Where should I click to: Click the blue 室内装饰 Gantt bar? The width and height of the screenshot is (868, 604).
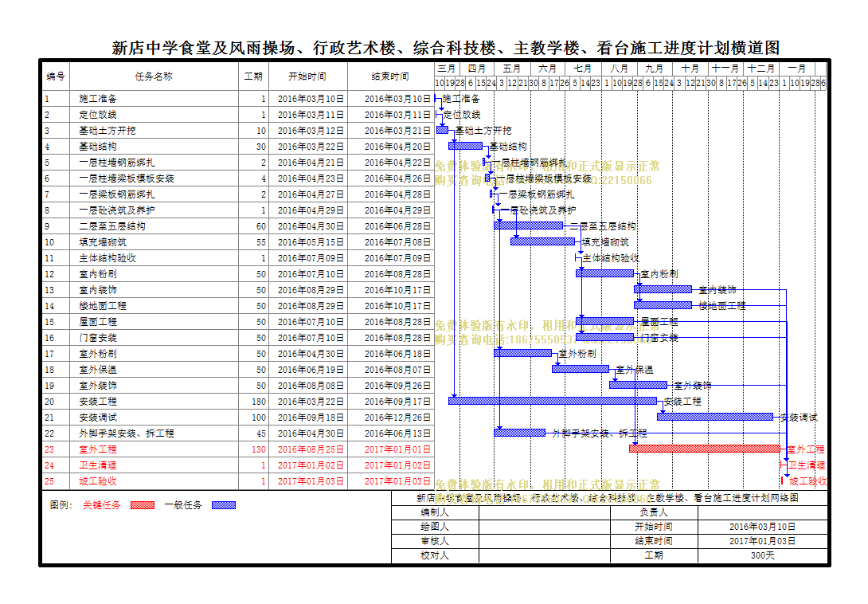coord(663,289)
